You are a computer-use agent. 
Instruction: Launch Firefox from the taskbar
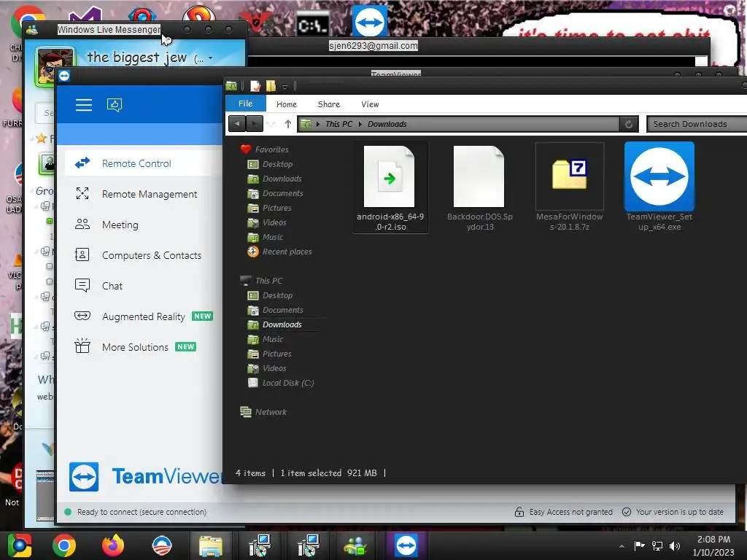pyautogui.click(x=113, y=545)
